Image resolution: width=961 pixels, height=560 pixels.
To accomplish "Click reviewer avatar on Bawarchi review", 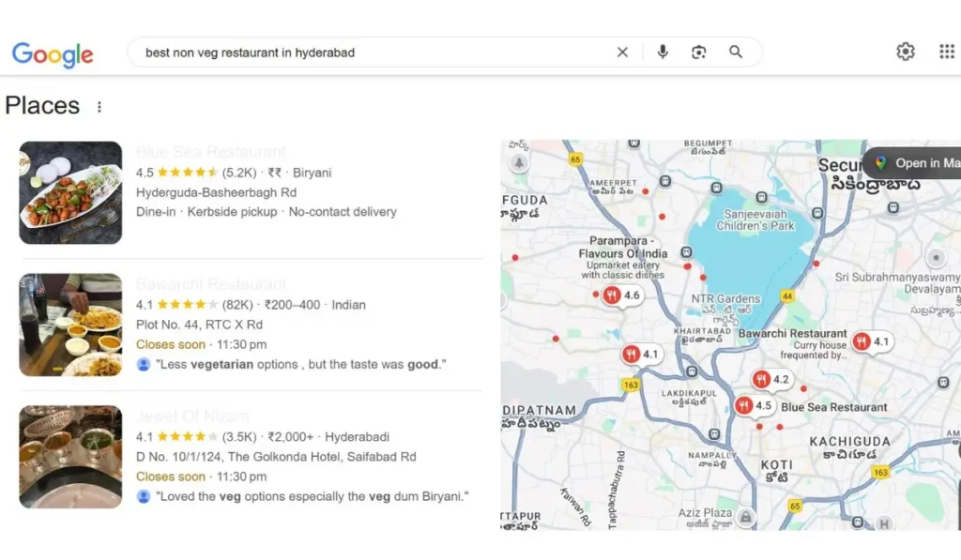I will click(144, 365).
